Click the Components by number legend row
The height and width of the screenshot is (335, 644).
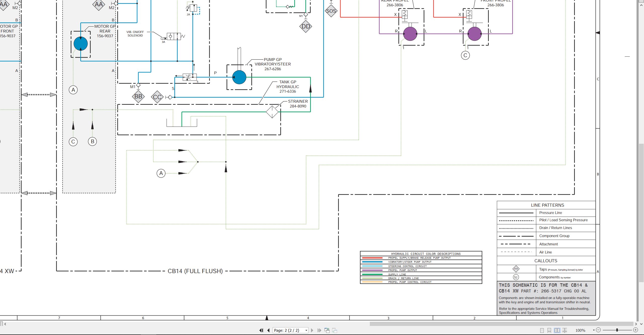click(x=546, y=277)
